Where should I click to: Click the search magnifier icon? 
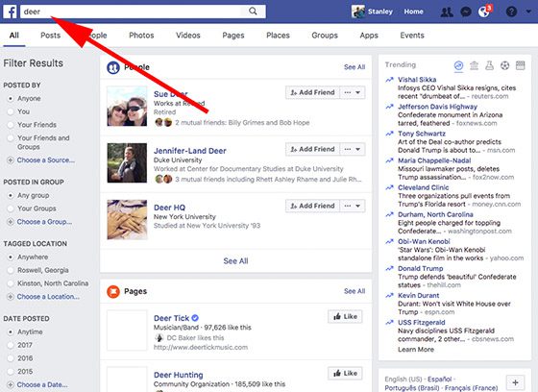click(253, 12)
